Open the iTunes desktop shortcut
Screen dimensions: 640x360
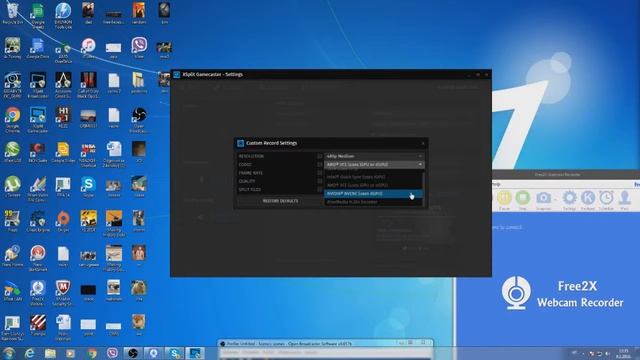tap(88, 48)
